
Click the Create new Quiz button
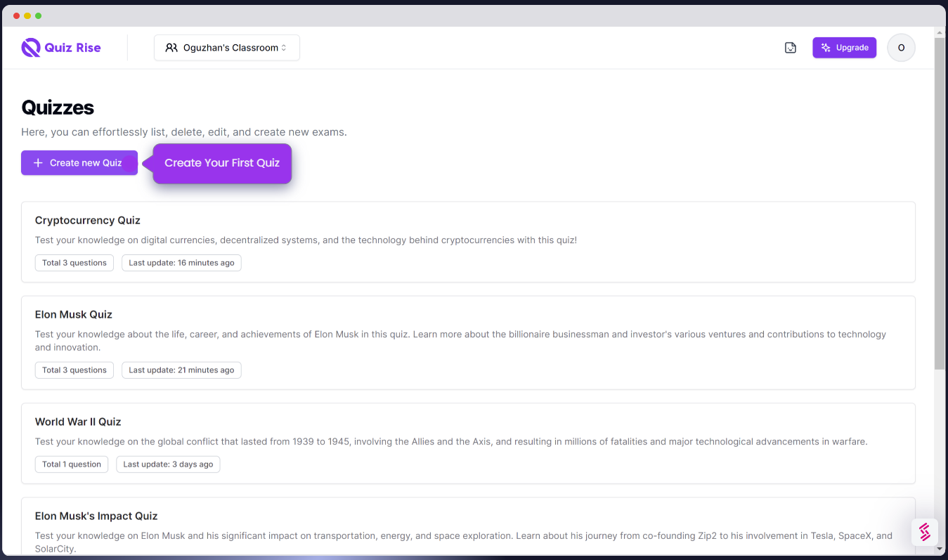pyautogui.click(x=79, y=162)
